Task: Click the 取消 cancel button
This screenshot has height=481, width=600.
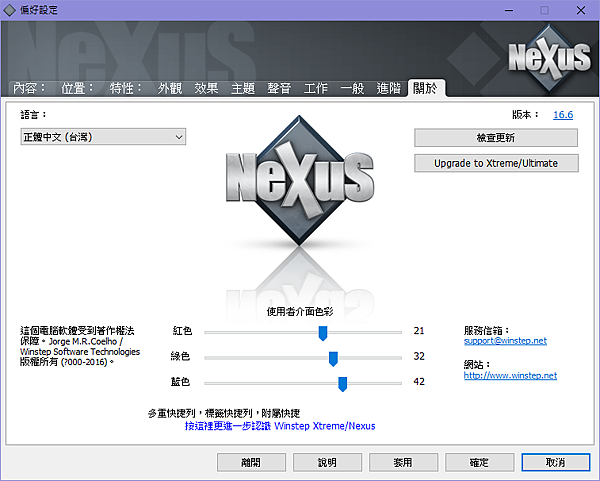Action: click(x=556, y=462)
